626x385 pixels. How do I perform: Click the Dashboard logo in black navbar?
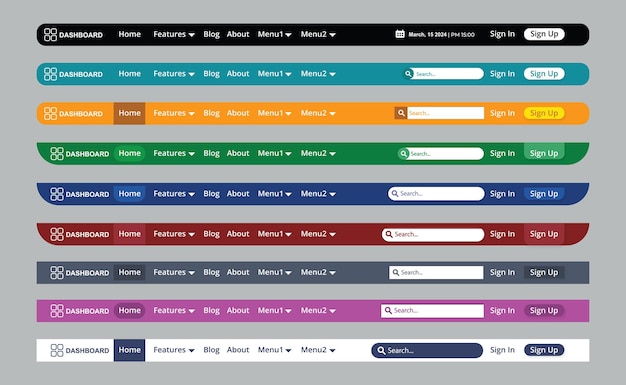(73, 35)
